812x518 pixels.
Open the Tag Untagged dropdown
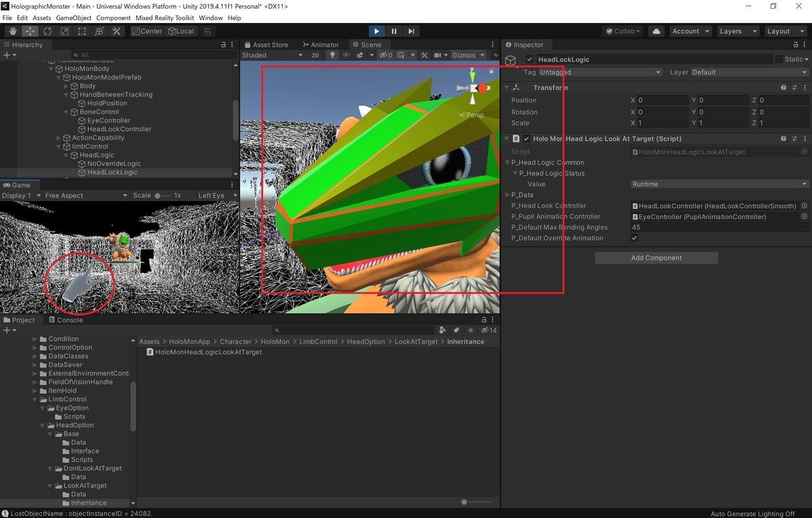600,72
